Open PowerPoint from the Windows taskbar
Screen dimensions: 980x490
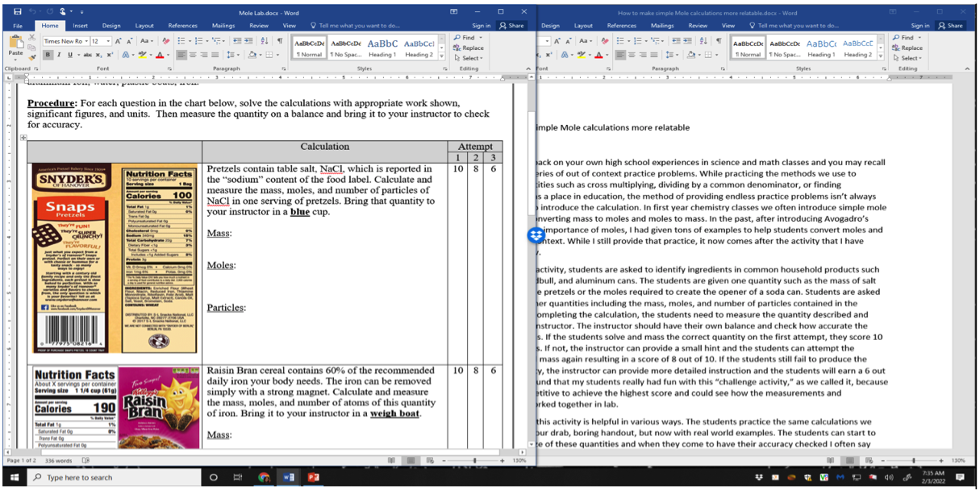[313, 477]
